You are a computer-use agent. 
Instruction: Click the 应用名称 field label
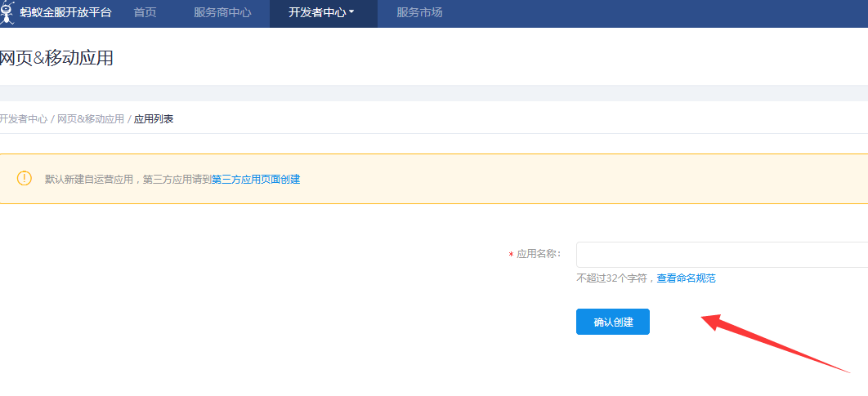click(x=539, y=255)
